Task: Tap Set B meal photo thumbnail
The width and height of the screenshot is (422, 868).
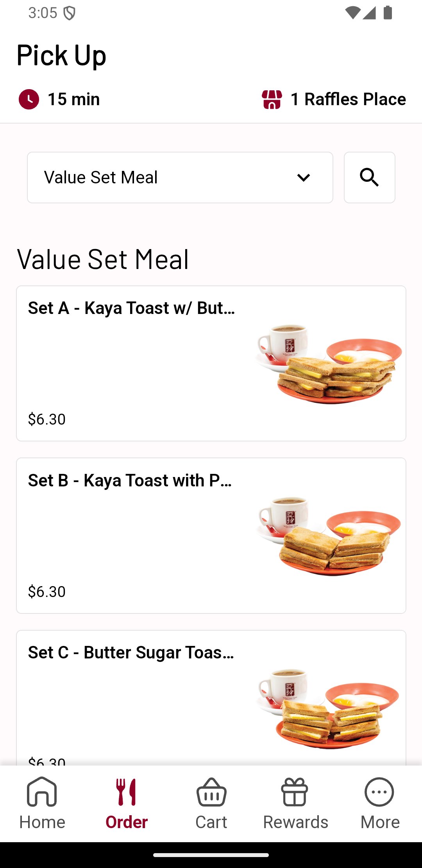Action: (x=329, y=536)
